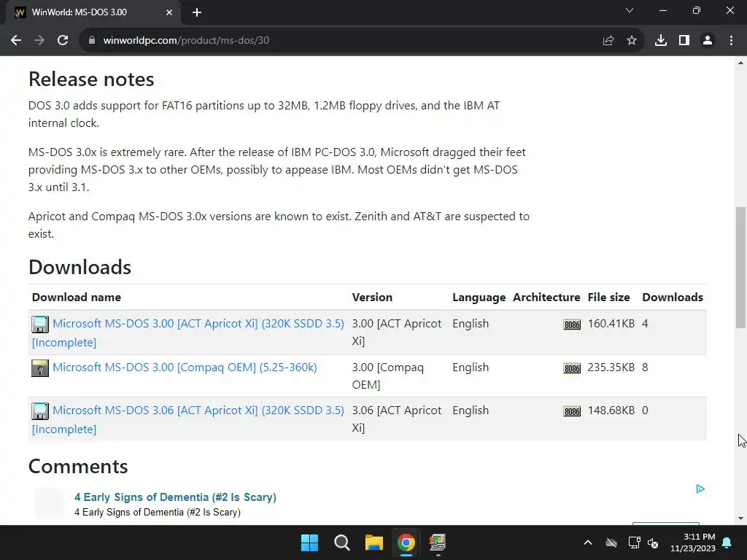The height and width of the screenshot is (560, 747).
Task: Click 8086 icon in 148.68KB row
Action: (572, 411)
